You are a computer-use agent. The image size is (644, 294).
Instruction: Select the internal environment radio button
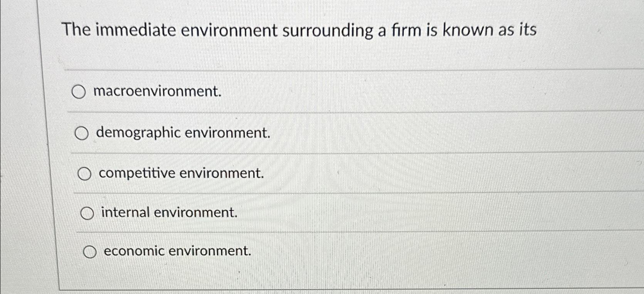click(x=87, y=212)
